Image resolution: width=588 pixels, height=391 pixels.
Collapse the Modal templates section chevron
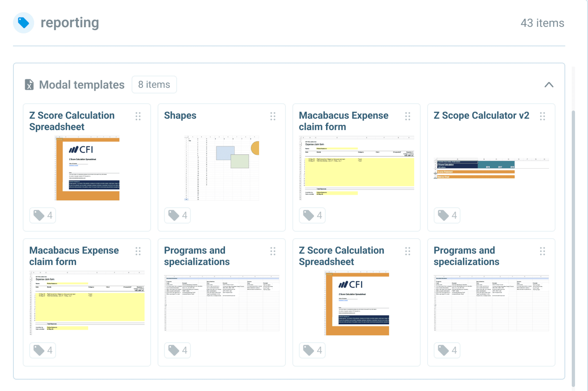point(549,85)
